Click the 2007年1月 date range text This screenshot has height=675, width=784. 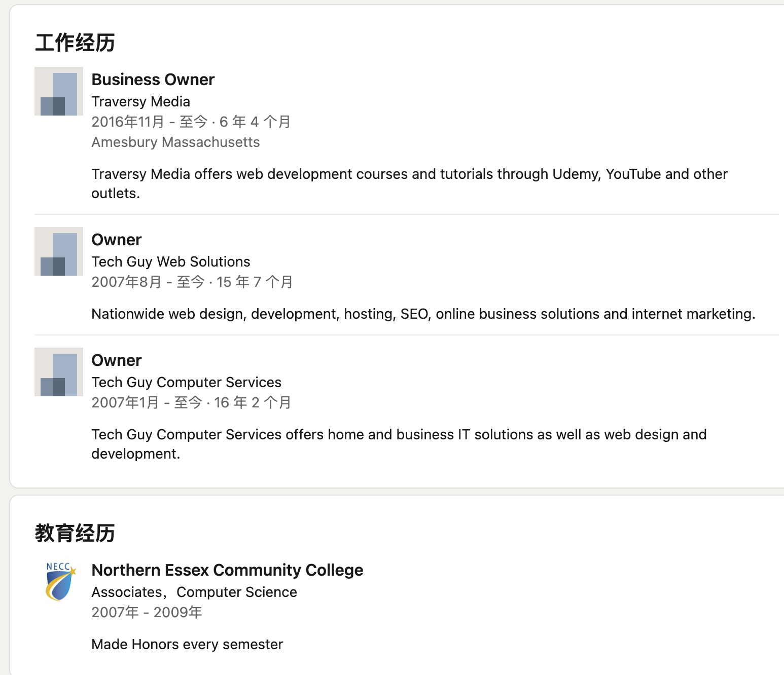click(191, 402)
